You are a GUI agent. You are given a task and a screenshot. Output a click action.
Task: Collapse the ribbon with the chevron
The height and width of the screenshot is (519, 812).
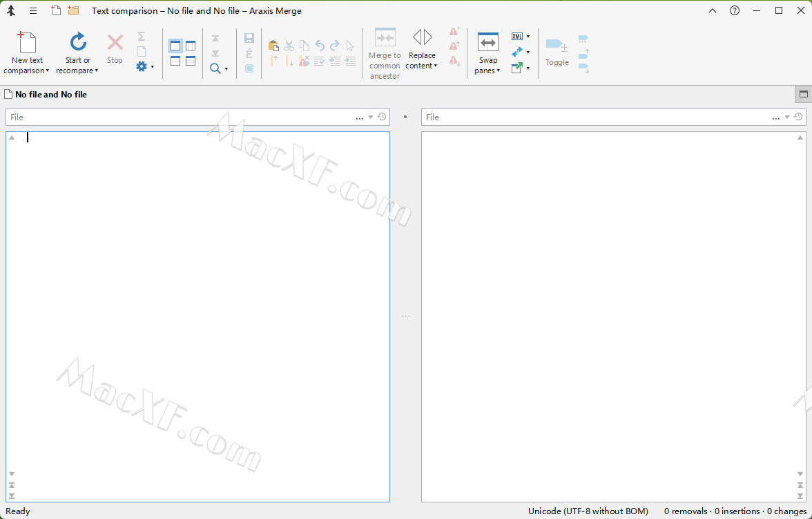pyautogui.click(x=713, y=10)
